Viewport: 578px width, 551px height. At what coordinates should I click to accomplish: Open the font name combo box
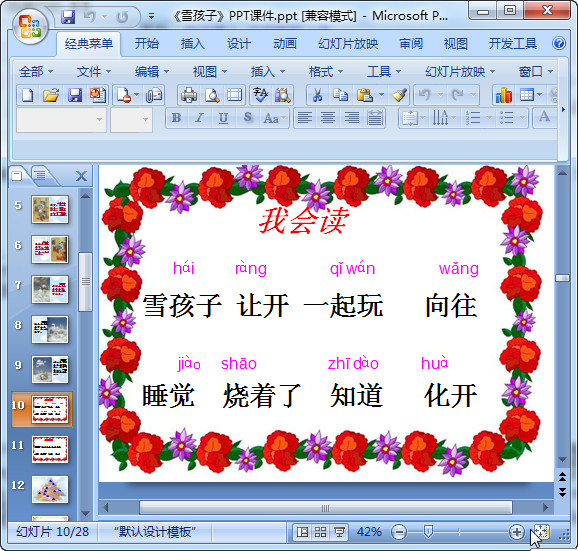pos(61,120)
